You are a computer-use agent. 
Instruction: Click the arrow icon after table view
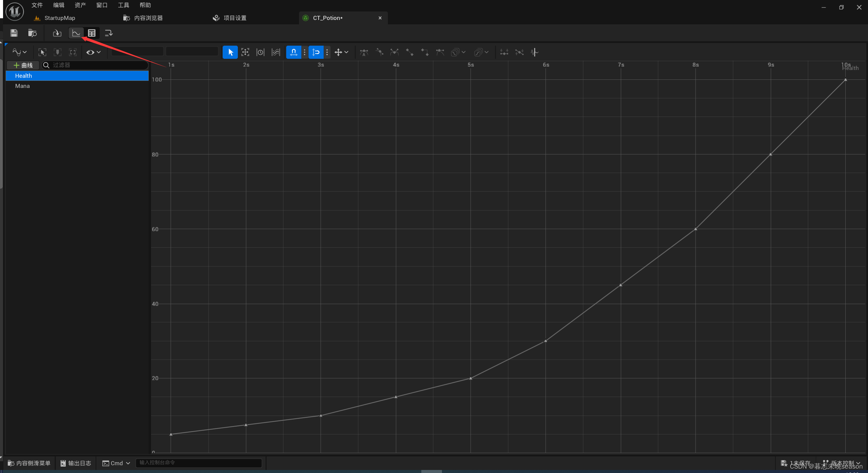tap(108, 33)
